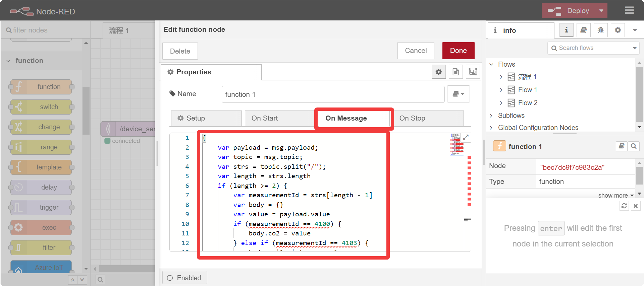Open node properties gear icon
The height and width of the screenshot is (286, 644).
pos(439,72)
